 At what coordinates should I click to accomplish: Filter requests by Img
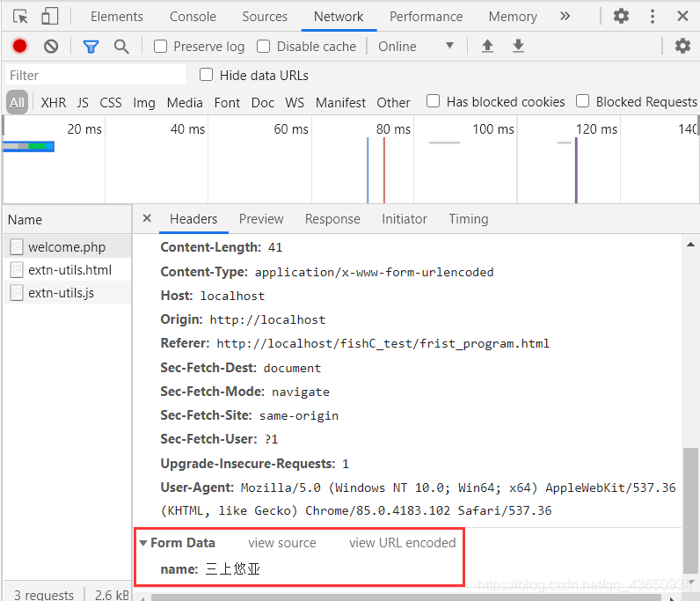coord(143,102)
